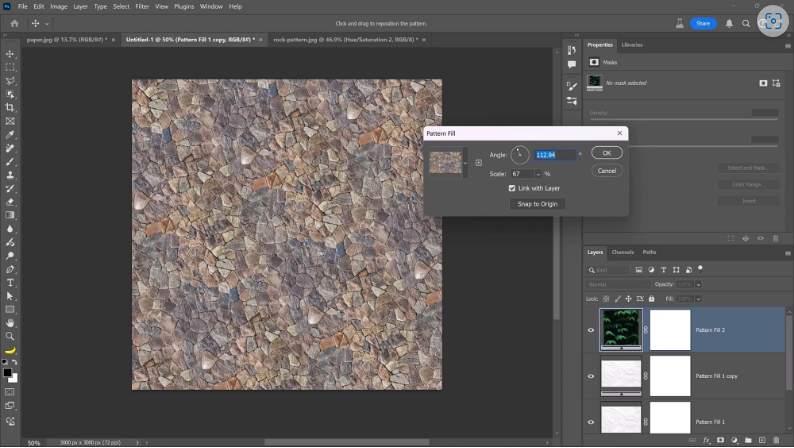Create new preset from pattern icon
Screen dimensions: 794x448
click(x=479, y=162)
